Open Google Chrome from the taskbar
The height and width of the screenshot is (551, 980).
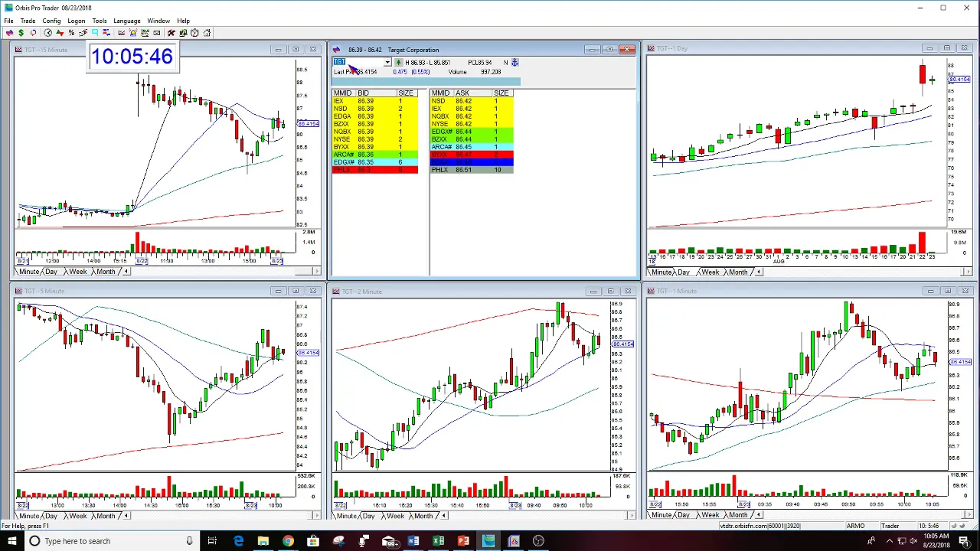tap(288, 541)
